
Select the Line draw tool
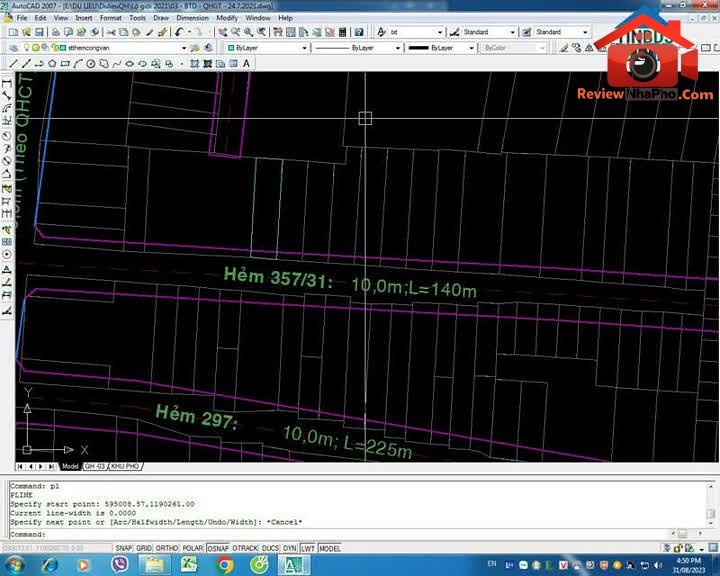14,64
